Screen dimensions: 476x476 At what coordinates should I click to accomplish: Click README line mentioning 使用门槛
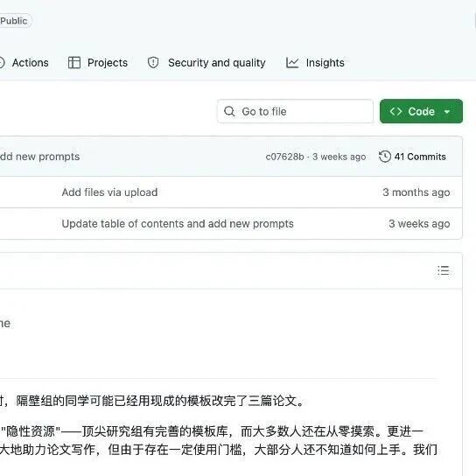point(219,450)
